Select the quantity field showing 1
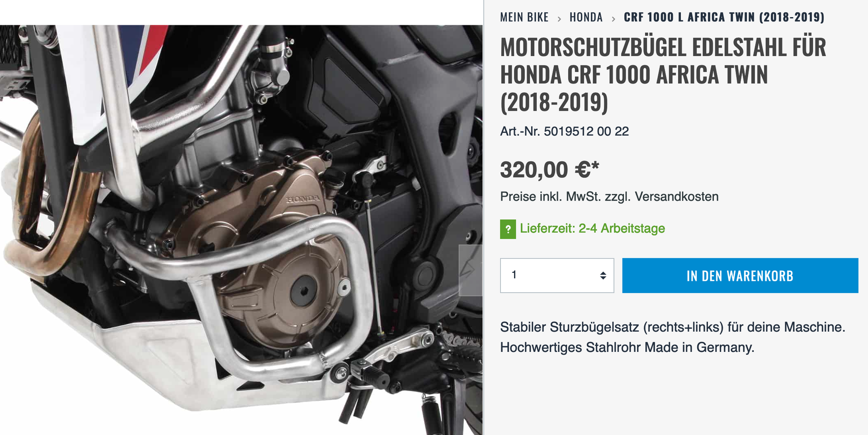 (557, 276)
